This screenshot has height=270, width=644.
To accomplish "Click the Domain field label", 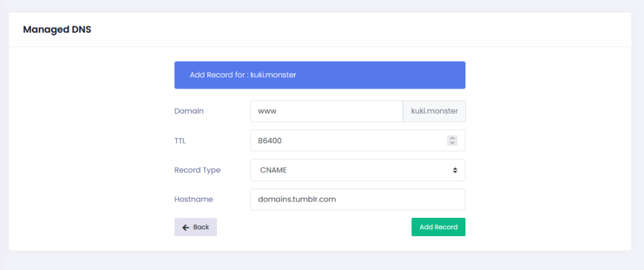I will (x=189, y=111).
